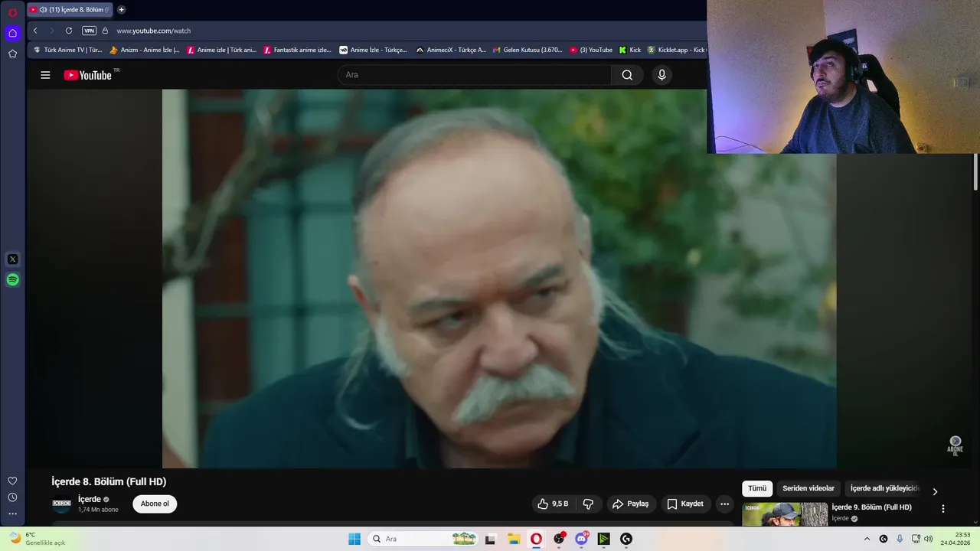Share the video via Paylaş
The image size is (980, 551).
coord(631,504)
